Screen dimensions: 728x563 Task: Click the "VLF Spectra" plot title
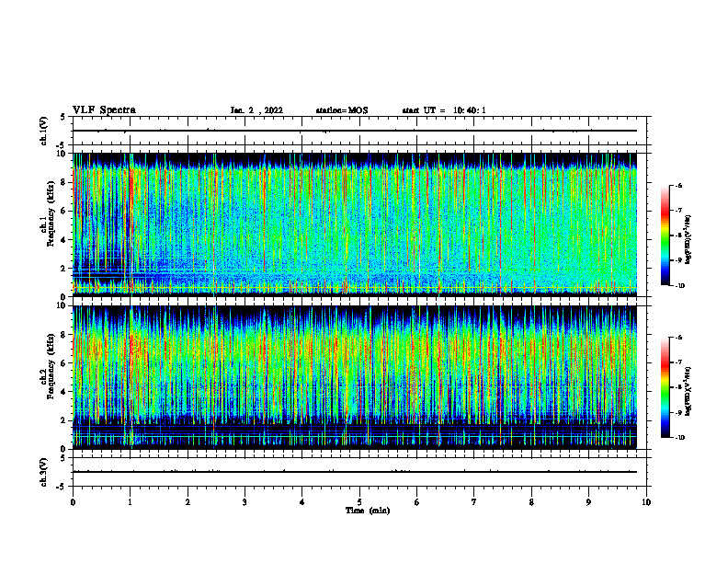104,110
